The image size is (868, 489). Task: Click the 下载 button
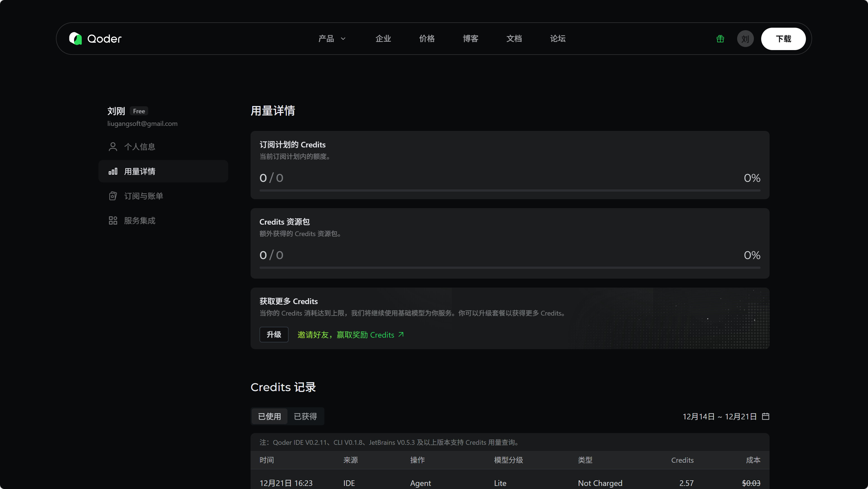point(783,39)
